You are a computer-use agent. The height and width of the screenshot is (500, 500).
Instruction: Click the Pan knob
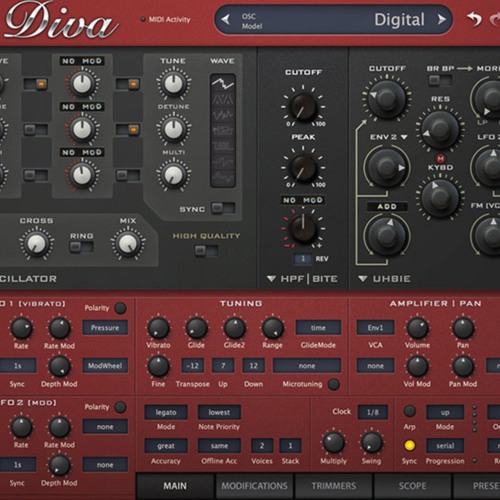point(463,328)
